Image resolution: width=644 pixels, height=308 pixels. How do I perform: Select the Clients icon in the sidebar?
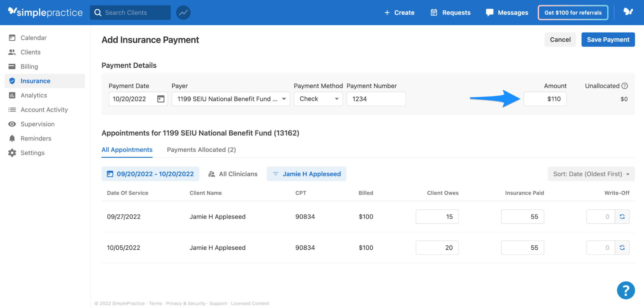pyautogui.click(x=12, y=52)
